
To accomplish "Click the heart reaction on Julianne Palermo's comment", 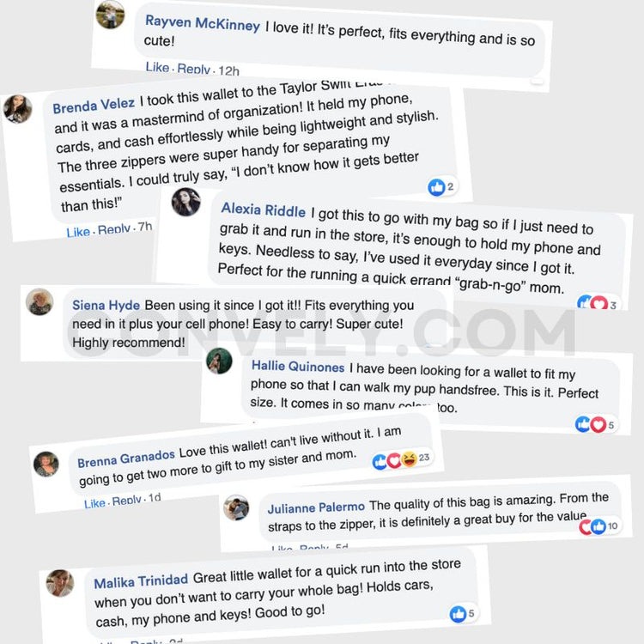I will point(586,526).
